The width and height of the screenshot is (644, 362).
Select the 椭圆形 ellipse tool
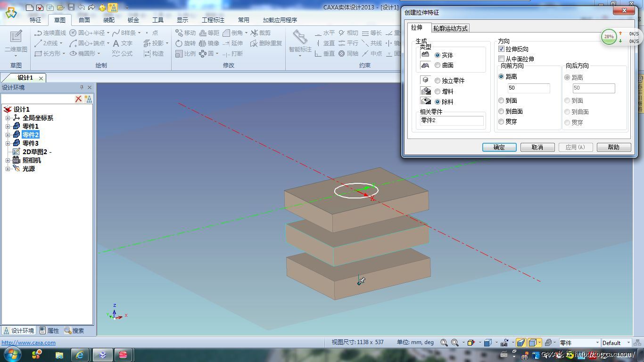[83, 54]
